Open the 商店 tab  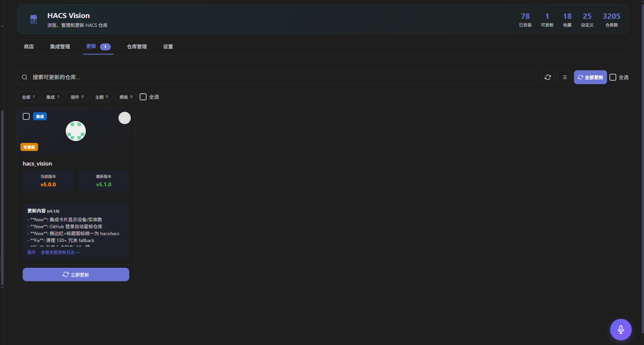click(x=29, y=46)
